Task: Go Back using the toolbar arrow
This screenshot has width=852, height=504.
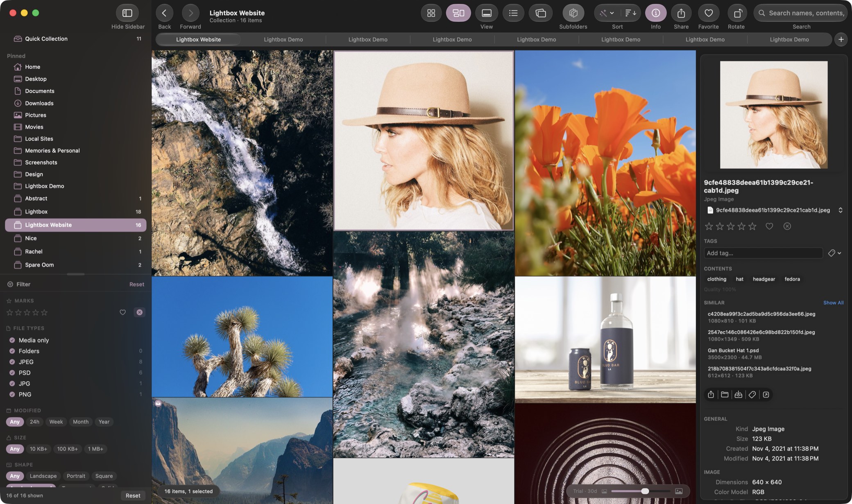Action: [164, 13]
